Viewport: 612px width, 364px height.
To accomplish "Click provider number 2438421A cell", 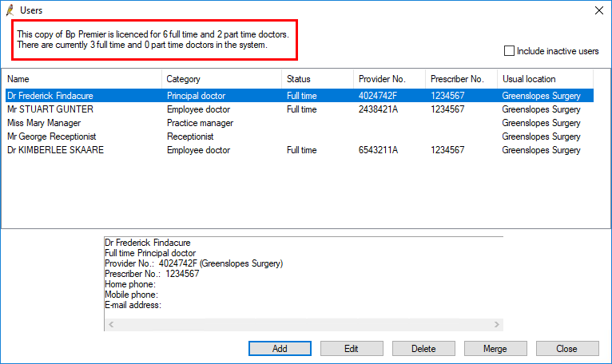I will coord(378,109).
